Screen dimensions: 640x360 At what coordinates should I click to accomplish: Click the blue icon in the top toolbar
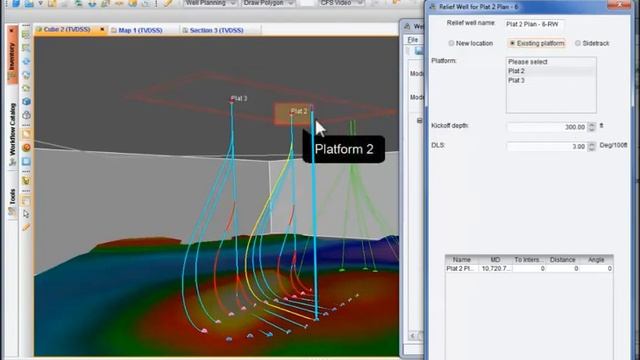coord(16,4)
